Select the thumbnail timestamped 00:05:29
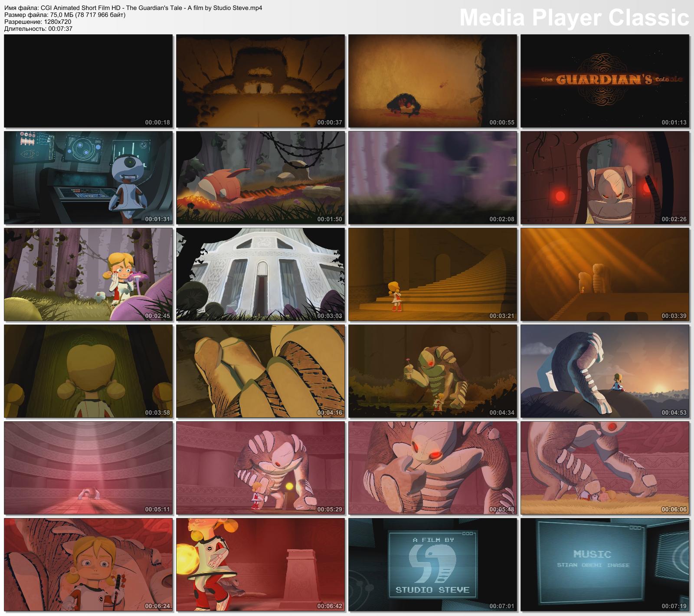The width and height of the screenshot is (694, 616). tap(260, 468)
